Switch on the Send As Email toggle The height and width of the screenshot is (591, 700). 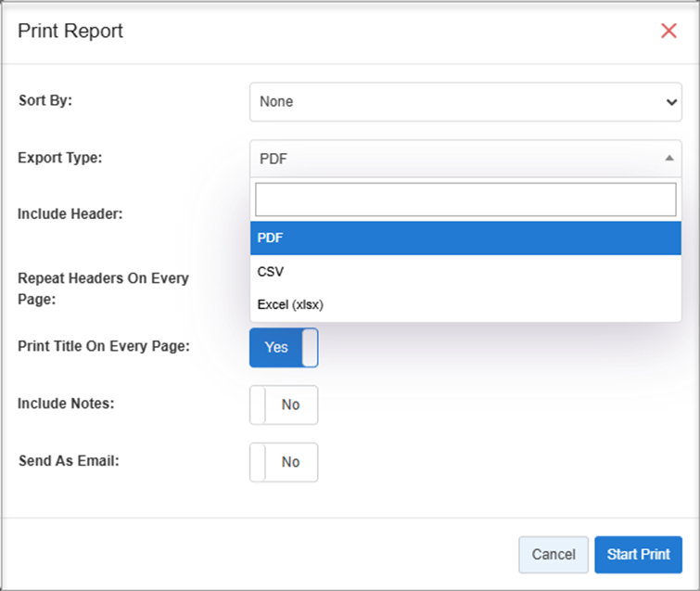click(x=284, y=462)
